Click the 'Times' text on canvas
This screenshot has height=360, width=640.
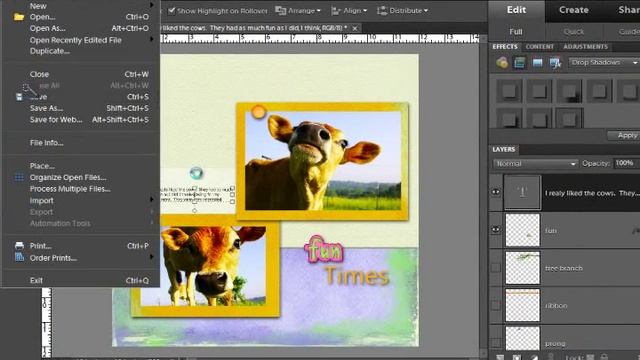click(357, 276)
